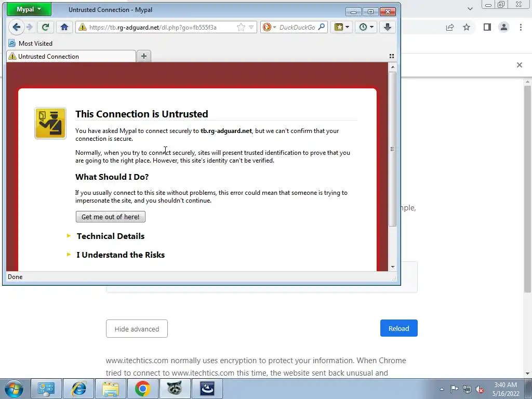Open the Chrome tab search chevron
This screenshot has height=399, width=532.
pos(470,9)
